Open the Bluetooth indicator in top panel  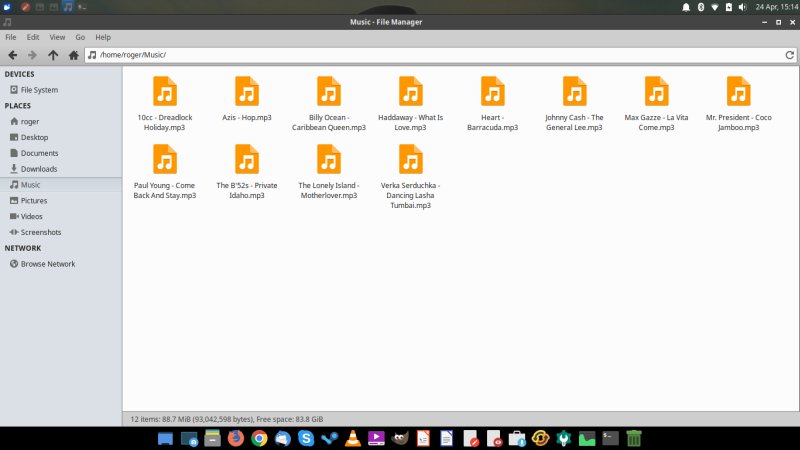click(x=701, y=7)
